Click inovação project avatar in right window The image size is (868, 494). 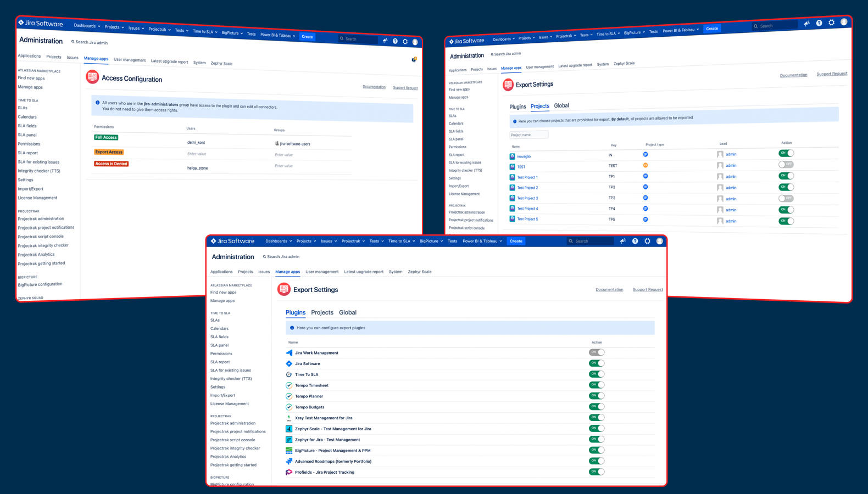coord(512,156)
